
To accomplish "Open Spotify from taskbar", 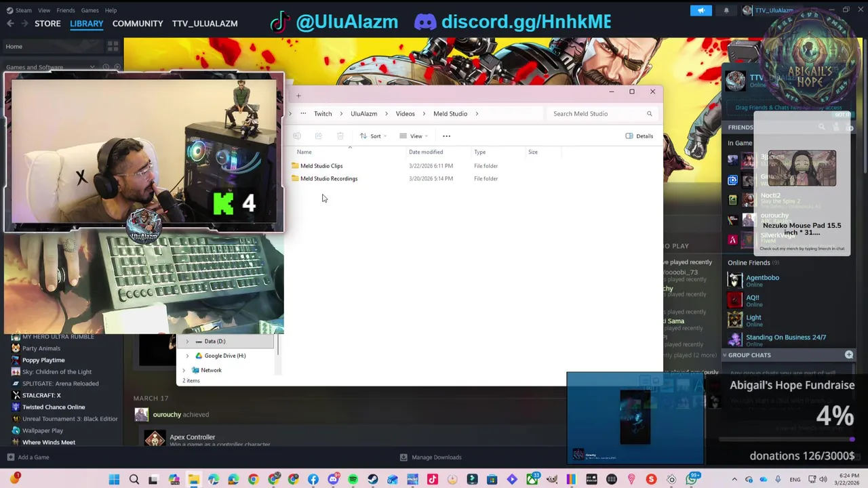I will pos(353,480).
